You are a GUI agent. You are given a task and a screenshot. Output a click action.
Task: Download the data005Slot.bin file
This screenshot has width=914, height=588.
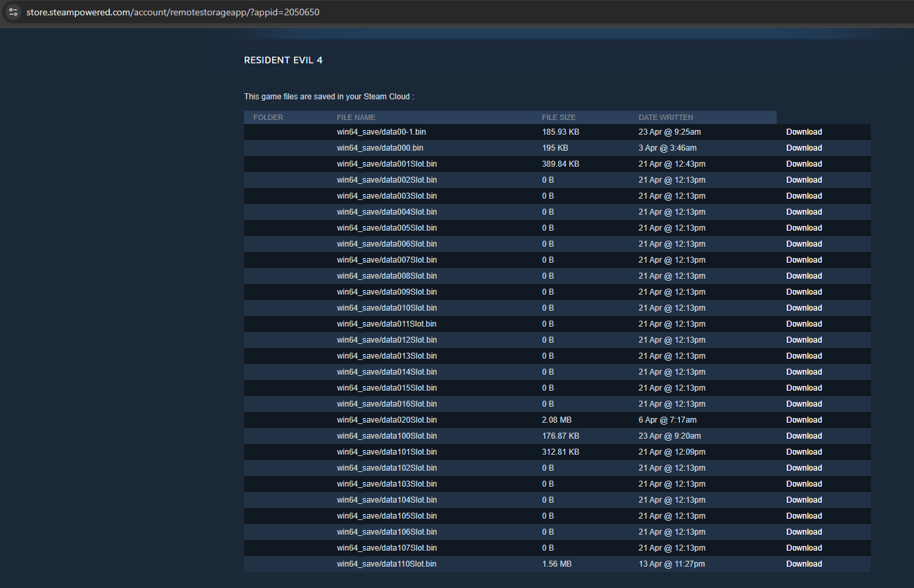pyautogui.click(x=804, y=228)
